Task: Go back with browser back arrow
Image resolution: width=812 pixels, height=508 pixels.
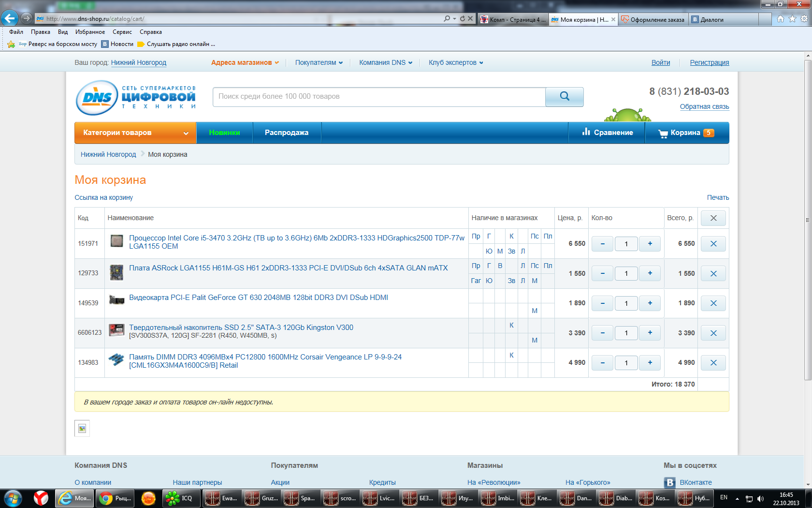Action: click(9, 19)
